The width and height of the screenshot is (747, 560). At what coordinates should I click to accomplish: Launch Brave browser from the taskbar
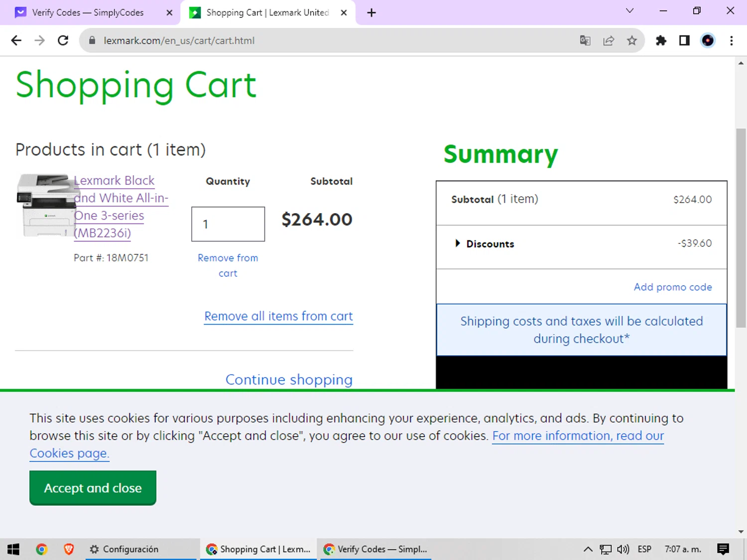69,549
